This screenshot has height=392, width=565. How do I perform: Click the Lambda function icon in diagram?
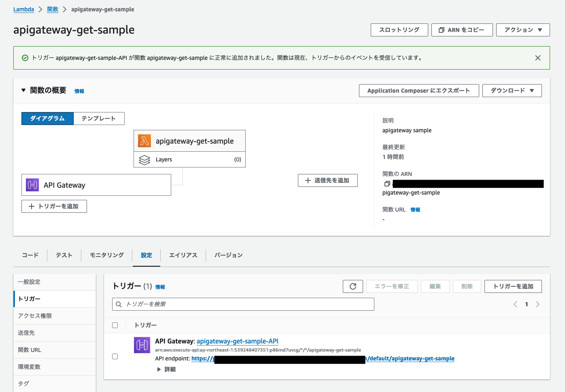point(144,141)
